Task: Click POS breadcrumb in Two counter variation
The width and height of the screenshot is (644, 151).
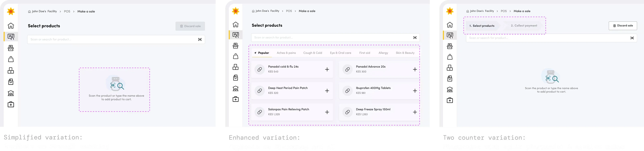Action: [504, 11]
